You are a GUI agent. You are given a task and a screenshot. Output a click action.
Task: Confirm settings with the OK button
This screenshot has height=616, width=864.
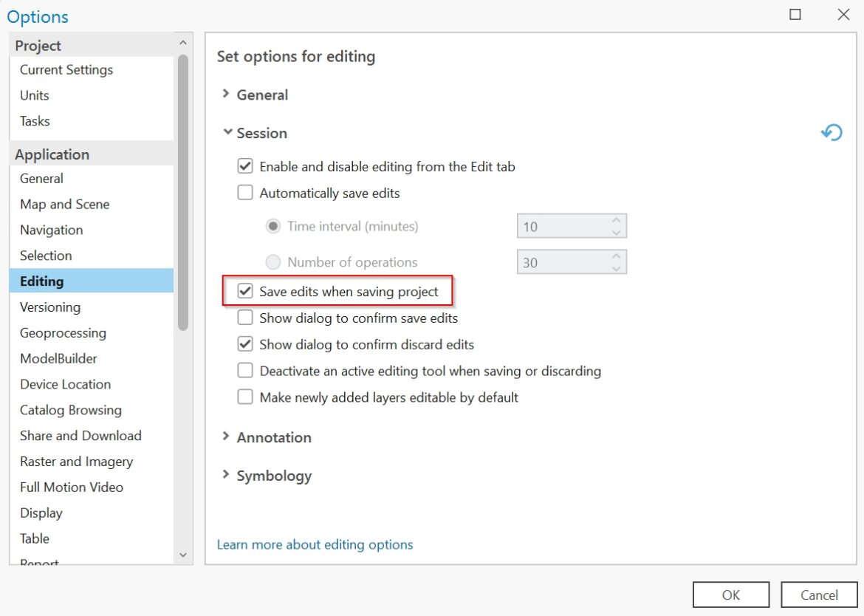730,595
